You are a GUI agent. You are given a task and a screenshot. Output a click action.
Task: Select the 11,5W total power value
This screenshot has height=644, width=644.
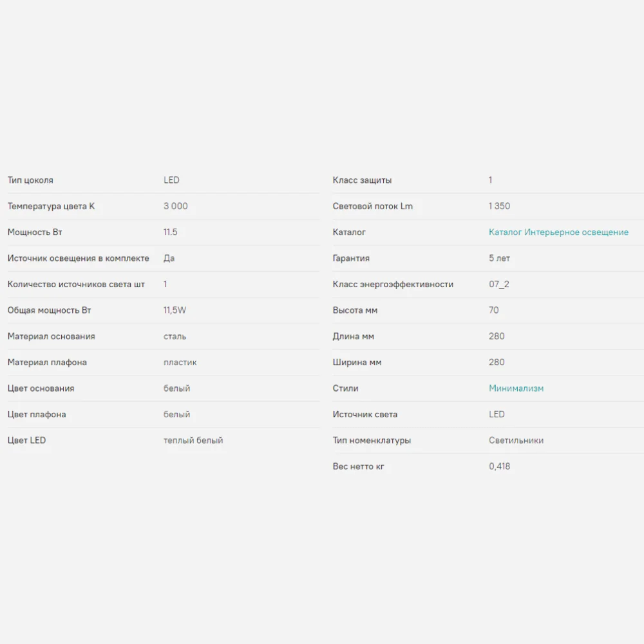[x=175, y=310]
